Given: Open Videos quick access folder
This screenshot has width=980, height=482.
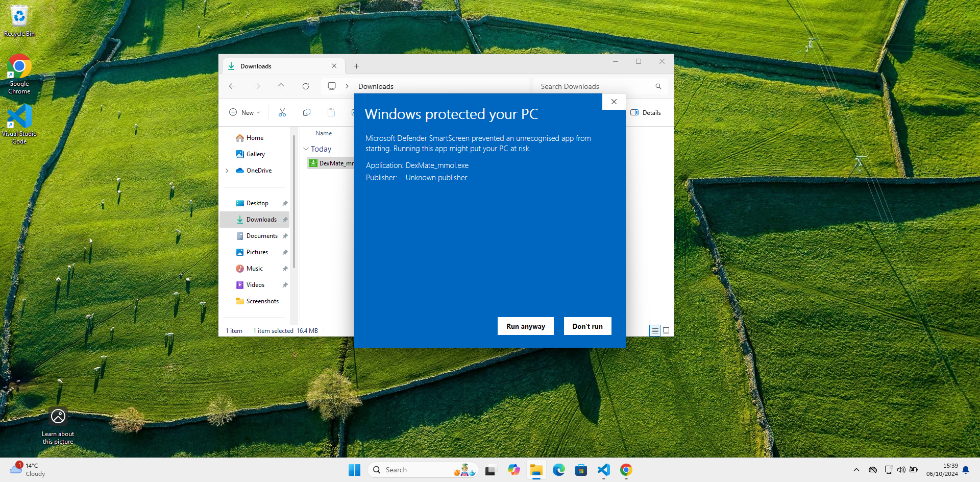Looking at the screenshot, I should 255,285.
